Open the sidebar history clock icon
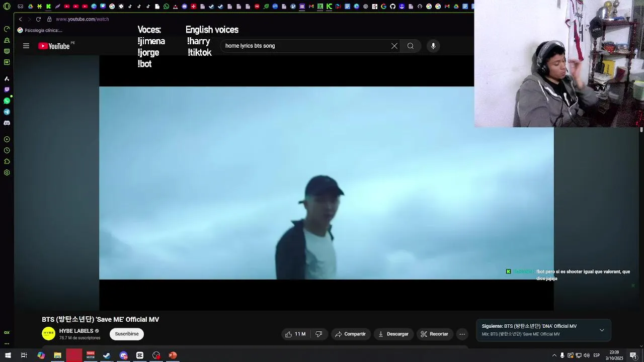 [x=7, y=150]
